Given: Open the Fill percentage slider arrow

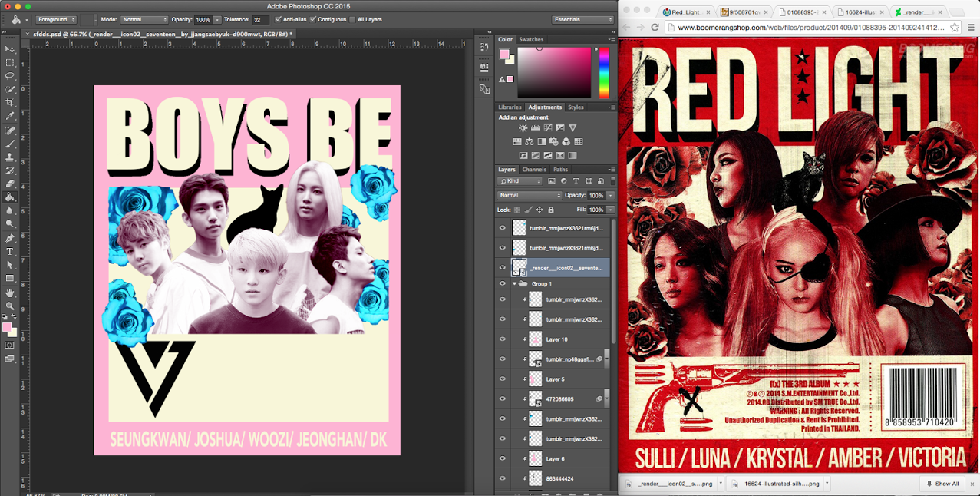Looking at the screenshot, I should (610, 210).
